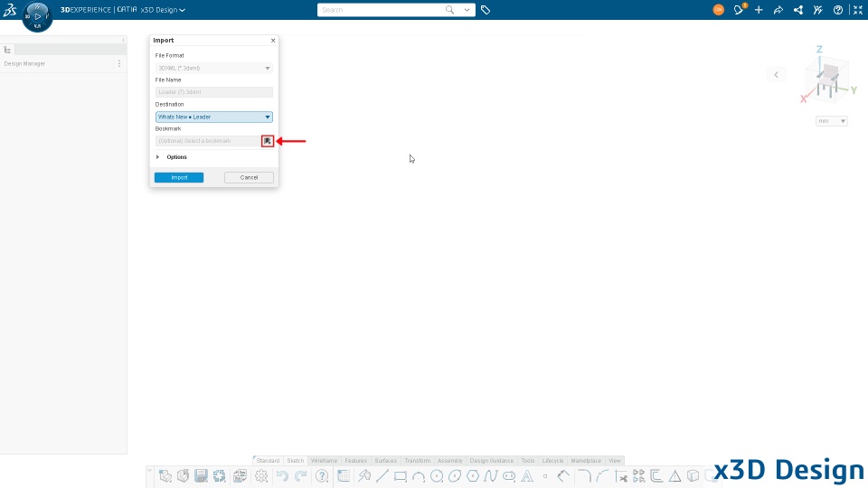Click the search magnifier button
This screenshot has height=488, width=868.
[449, 10]
